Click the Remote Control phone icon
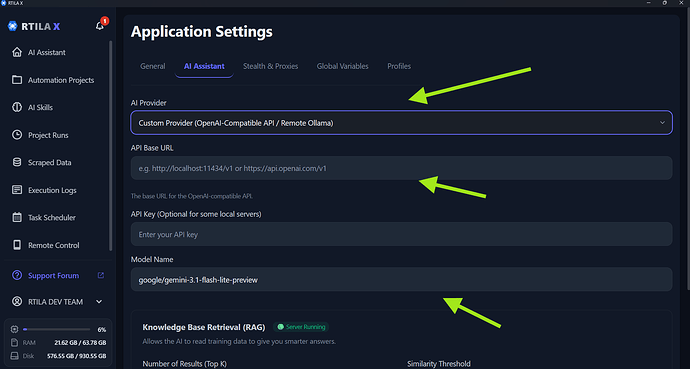Image resolution: width=690 pixels, height=369 pixels. (x=17, y=245)
